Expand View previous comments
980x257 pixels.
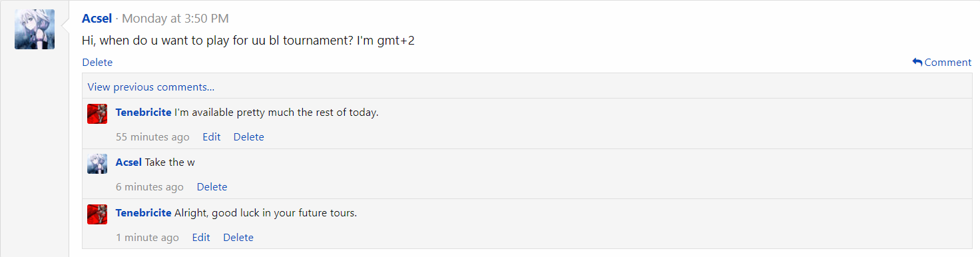151,87
